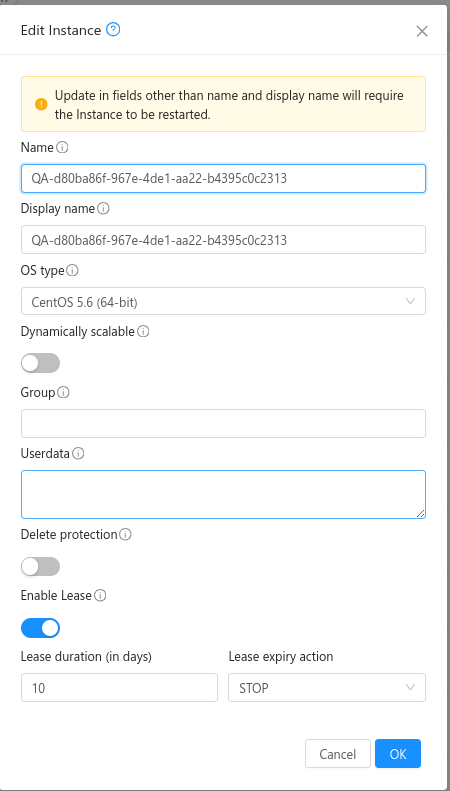Click the Delete protection info icon
450x791 pixels.
(x=126, y=534)
